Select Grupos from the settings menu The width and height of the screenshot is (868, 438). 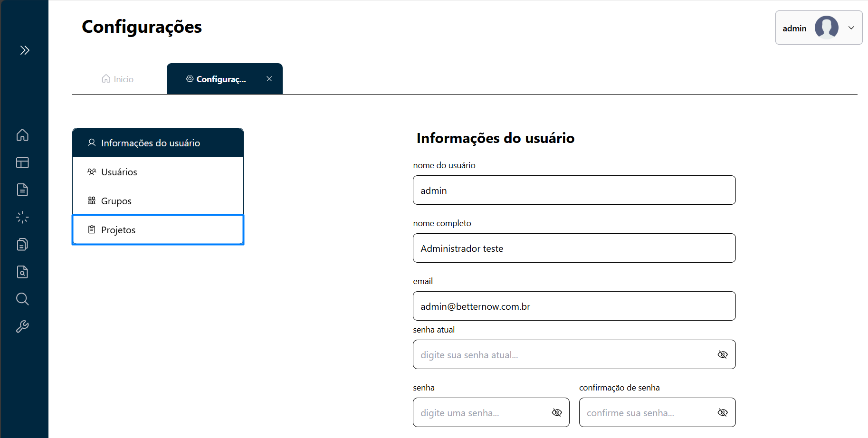coord(158,200)
